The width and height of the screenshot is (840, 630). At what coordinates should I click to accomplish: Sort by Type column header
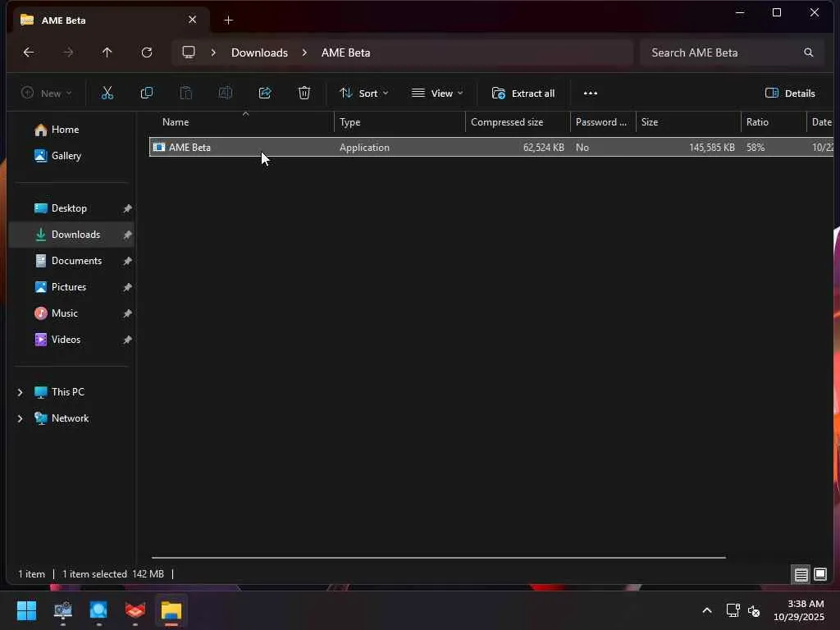399,122
